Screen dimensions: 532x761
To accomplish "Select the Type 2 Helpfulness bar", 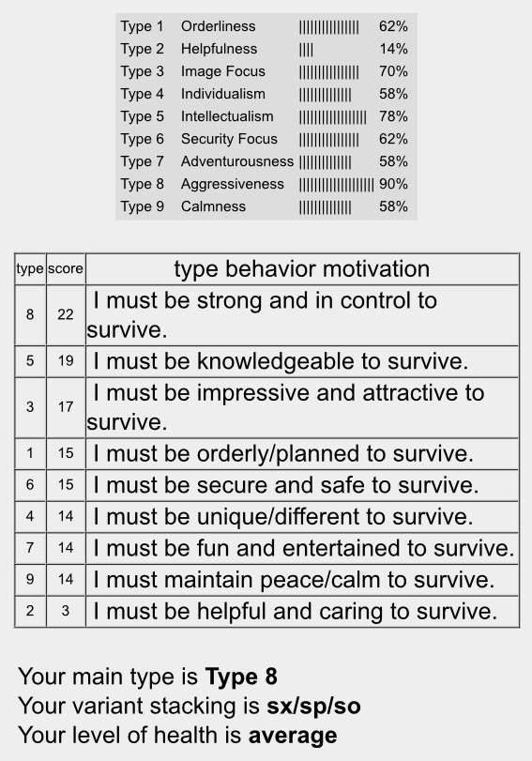I will 306,49.
